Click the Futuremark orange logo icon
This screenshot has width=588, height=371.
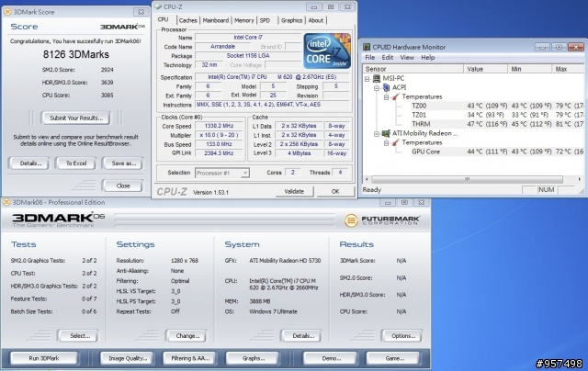[351, 220]
